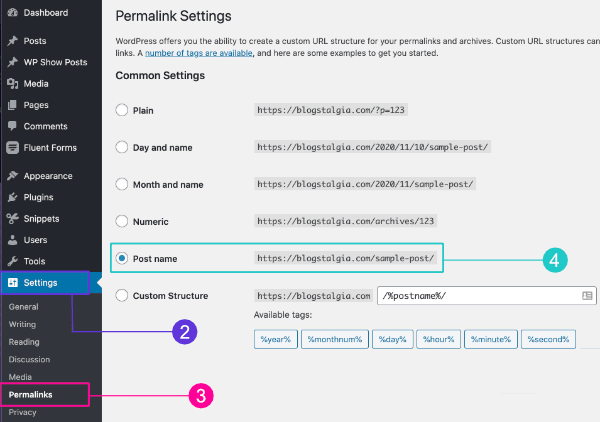Click the Users person icon
This screenshot has width=600, height=422.
[13, 240]
